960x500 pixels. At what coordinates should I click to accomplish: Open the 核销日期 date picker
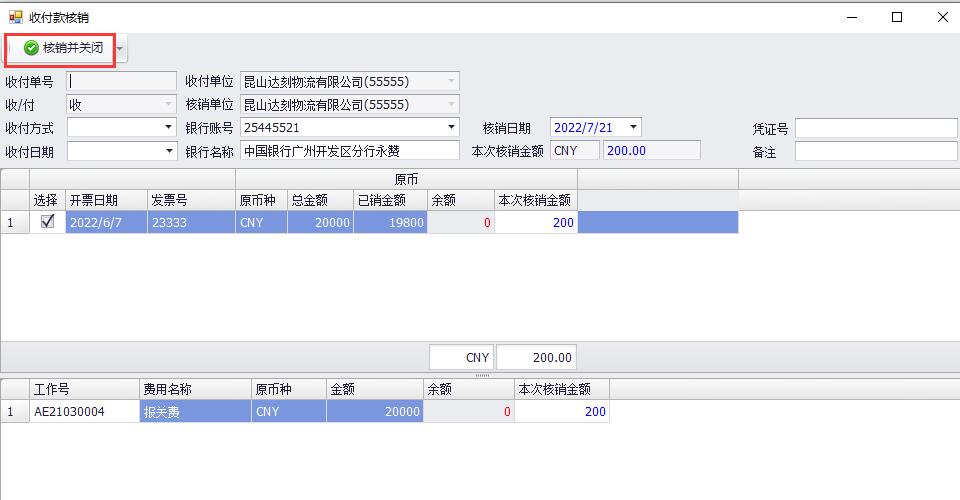[x=633, y=128]
